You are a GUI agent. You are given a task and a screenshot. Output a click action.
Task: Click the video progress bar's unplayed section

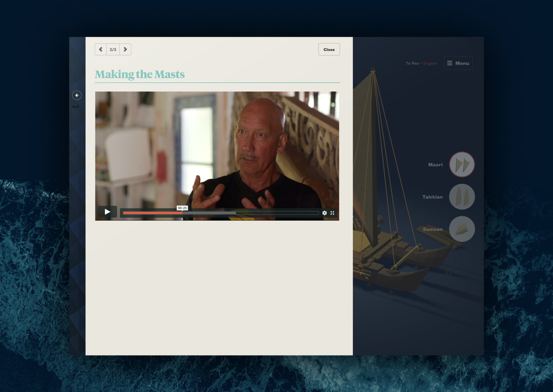click(275, 213)
